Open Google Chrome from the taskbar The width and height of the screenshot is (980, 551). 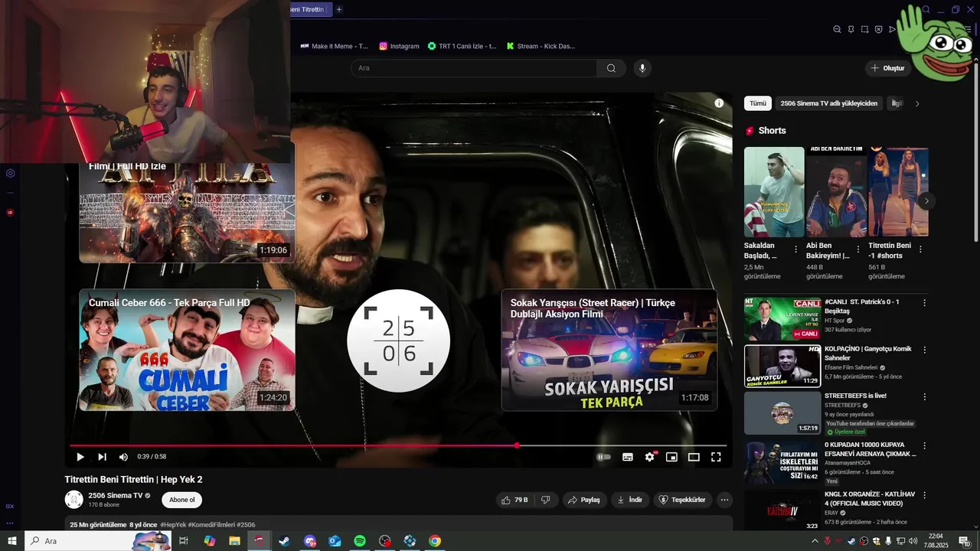pyautogui.click(x=435, y=541)
